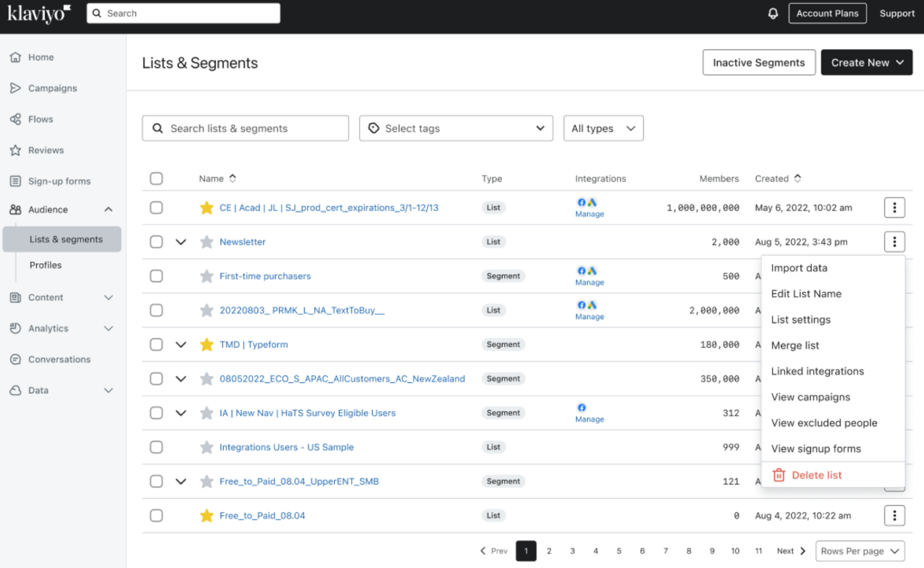Screen dimensions: 924x568
Task: Click the trash icon for Delete list
Action: [779, 475]
